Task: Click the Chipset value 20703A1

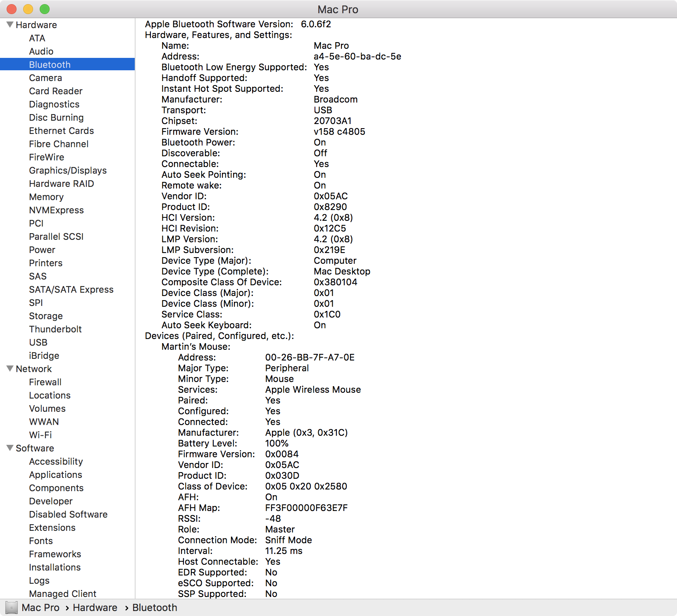Action: 333,121
